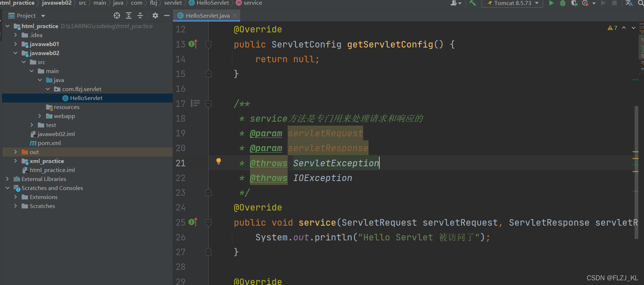
Task: Click the editor vertical scrollbar thumb
Action: (x=636, y=173)
